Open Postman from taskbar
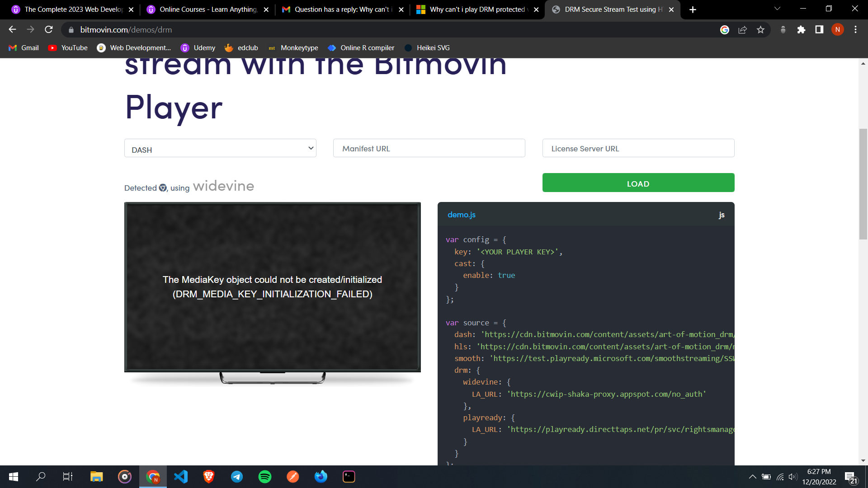 (293, 477)
